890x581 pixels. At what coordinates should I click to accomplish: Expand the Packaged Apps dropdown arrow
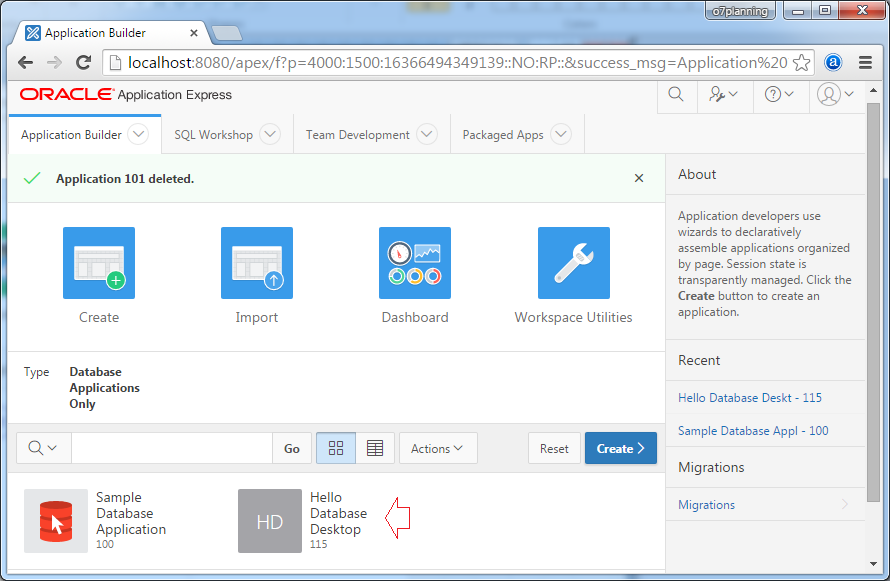[x=561, y=134]
